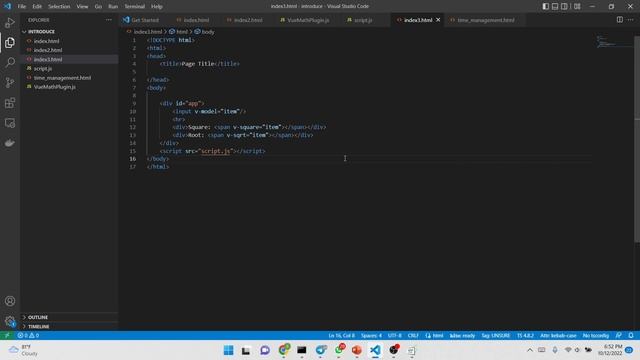Open the Source Control view
This screenshot has width=640, height=360.
click(x=10, y=82)
